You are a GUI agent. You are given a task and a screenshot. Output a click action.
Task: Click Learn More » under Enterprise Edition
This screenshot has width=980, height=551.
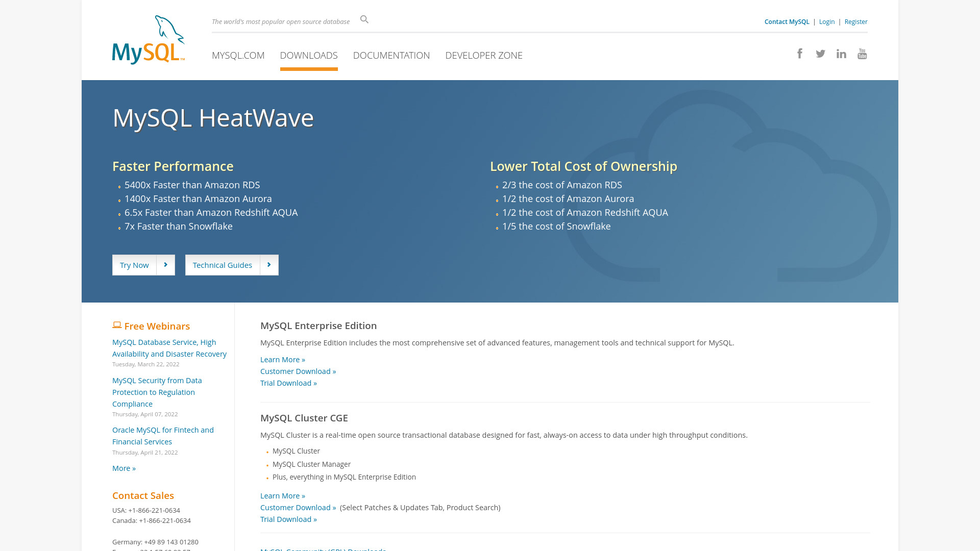[283, 359]
